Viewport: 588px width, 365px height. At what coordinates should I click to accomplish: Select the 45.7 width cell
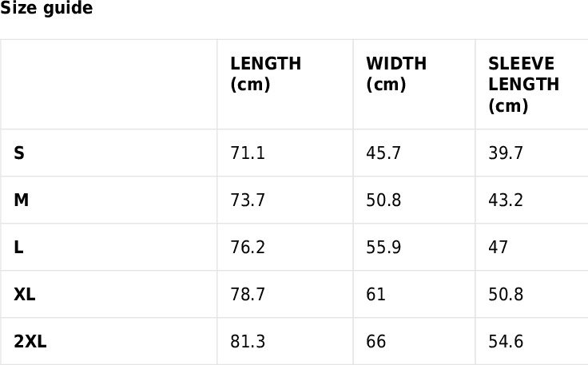[x=383, y=153]
